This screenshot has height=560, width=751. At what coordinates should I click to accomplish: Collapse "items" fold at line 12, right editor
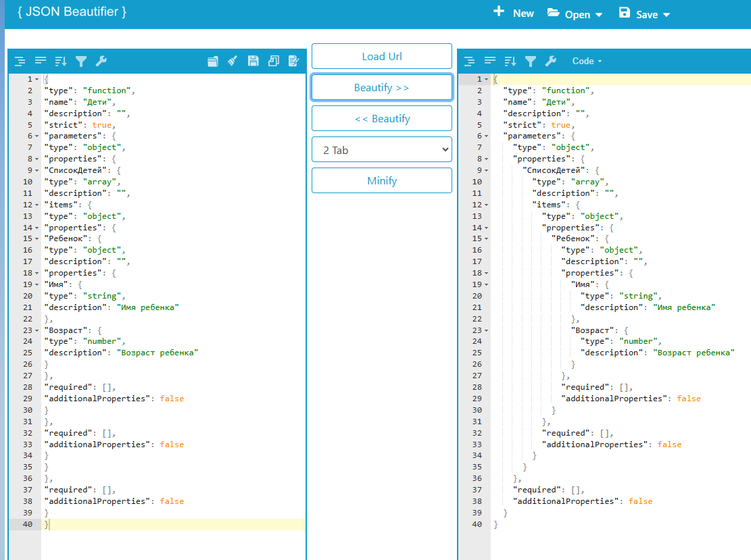[x=487, y=205]
